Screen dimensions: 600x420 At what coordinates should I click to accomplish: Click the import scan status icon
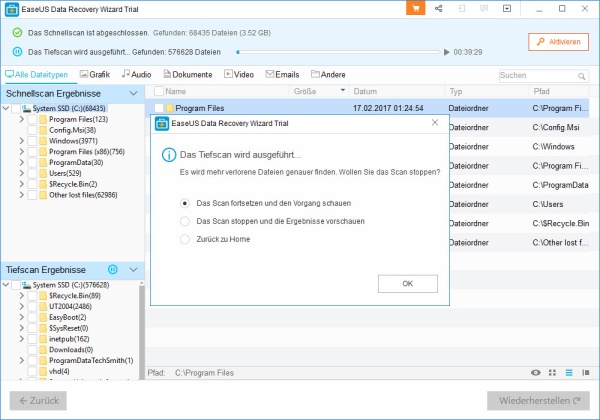461,8
